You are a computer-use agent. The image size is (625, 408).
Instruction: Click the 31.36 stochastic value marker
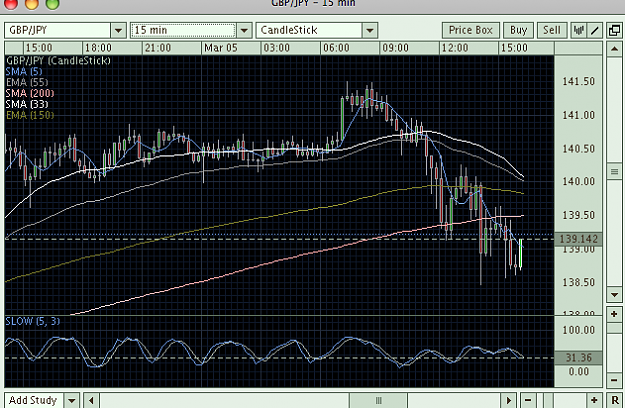pyautogui.click(x=578, y=357)
